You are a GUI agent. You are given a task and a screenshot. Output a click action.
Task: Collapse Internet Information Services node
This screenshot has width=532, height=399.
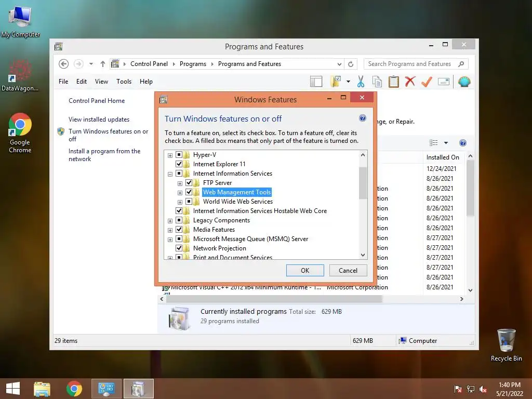coord(170,174)
